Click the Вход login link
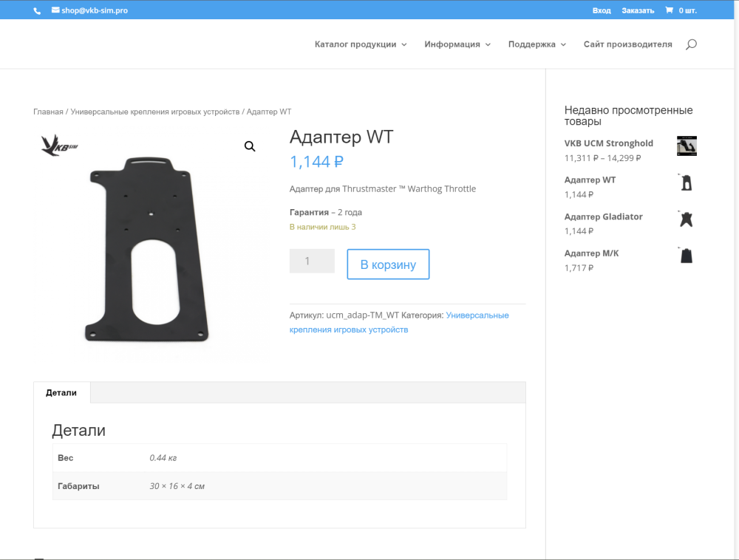Viewport: 739px width, 560px height. 602,10
